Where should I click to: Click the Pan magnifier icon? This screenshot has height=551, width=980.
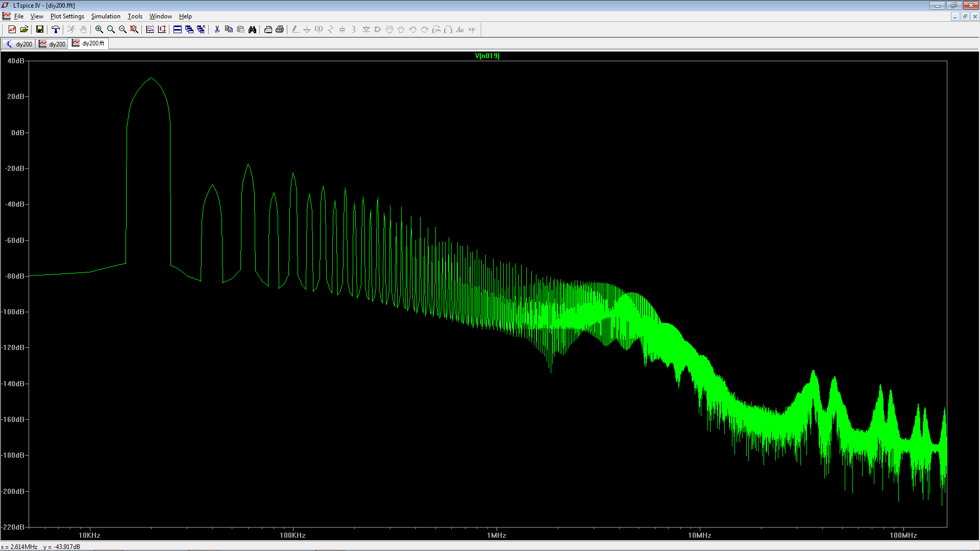tap(111, 30)
